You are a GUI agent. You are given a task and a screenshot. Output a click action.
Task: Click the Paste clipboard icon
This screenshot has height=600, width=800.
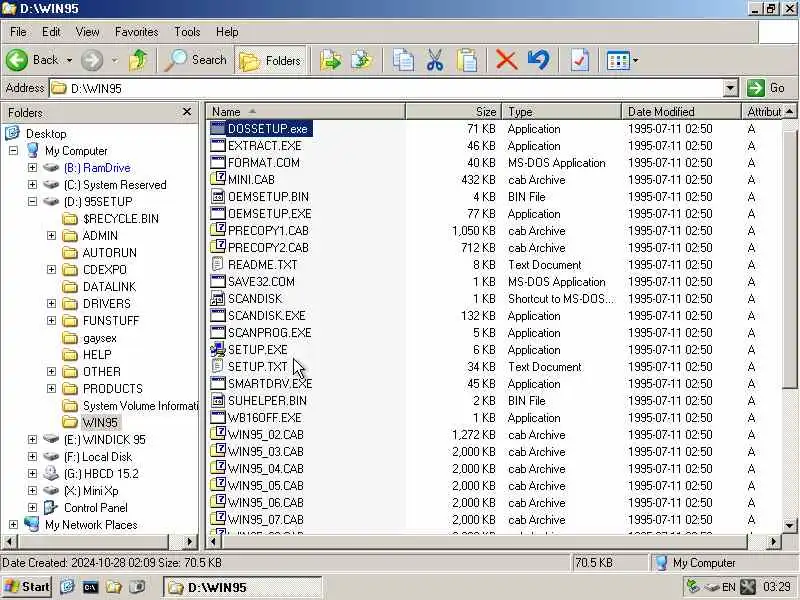(x=467, y=60)
